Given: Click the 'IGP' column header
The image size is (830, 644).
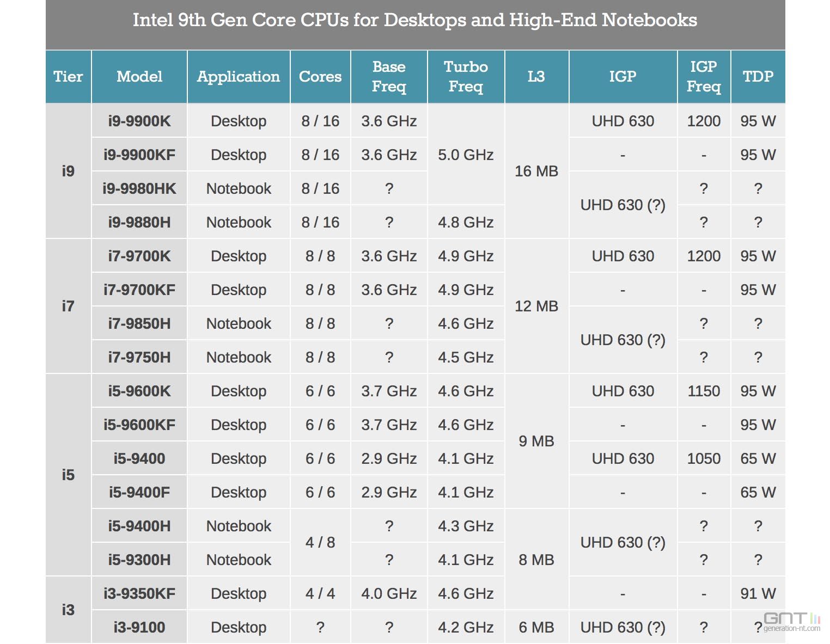Looking at the screenshot, I should tap(623, 77).
